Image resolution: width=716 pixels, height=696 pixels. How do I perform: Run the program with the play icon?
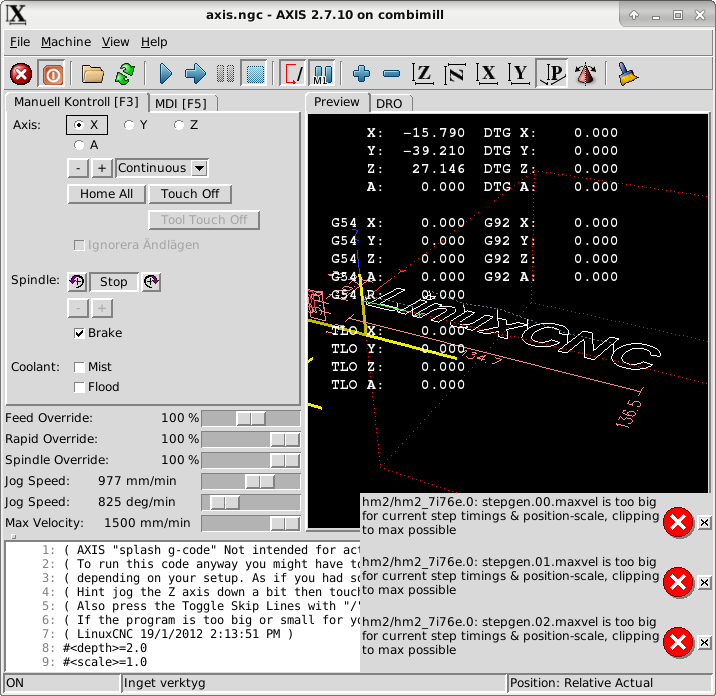[x=166, y=74]
